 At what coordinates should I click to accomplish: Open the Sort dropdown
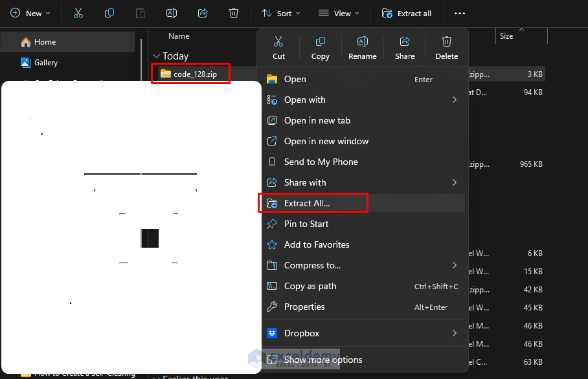[x=281, y=14]
